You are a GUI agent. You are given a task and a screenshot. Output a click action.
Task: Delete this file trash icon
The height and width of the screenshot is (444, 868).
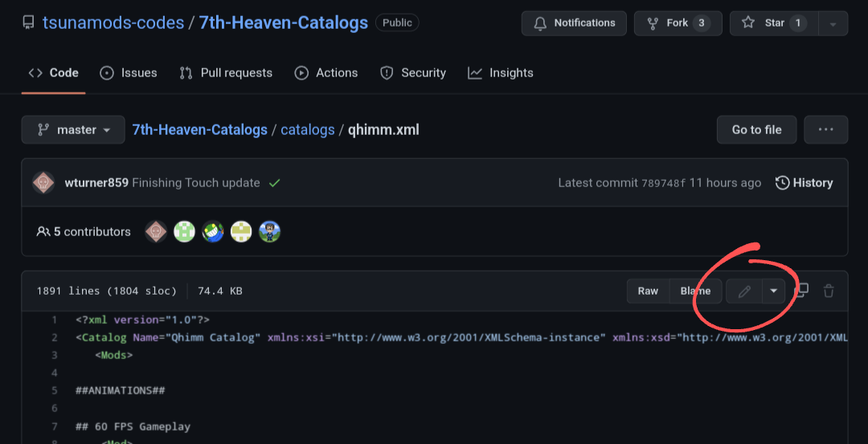pyautogui.click(x=829, y=291)
